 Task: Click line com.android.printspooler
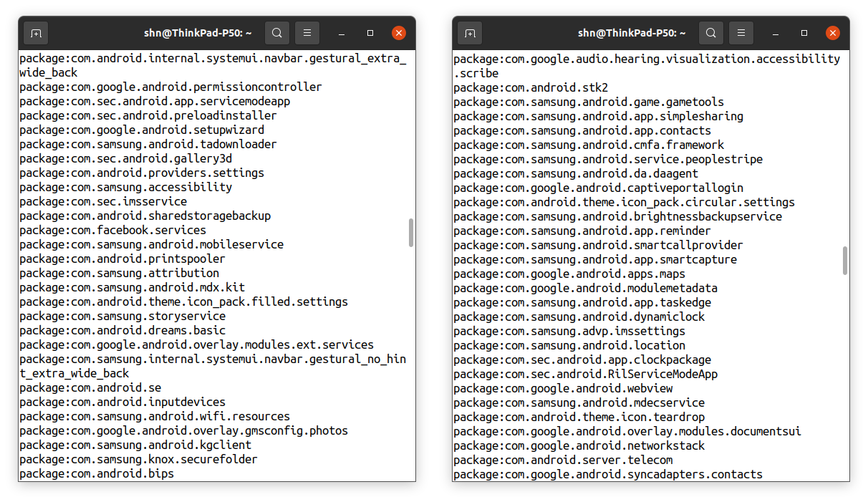(122, 259)
